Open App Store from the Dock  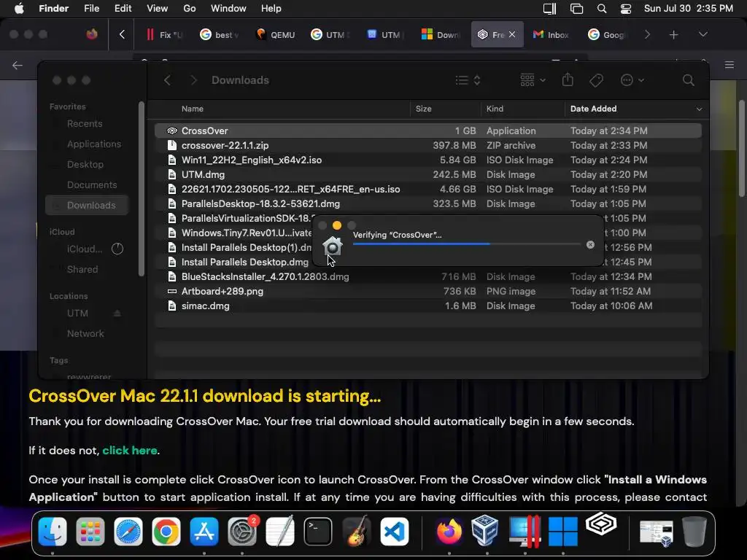coord(204,532)
